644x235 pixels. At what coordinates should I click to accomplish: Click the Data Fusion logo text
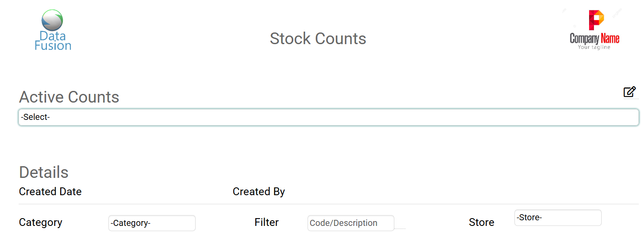(x=53, y=41)
